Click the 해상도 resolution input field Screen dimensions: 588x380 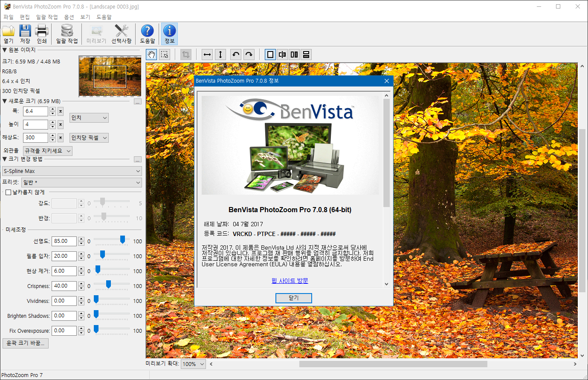click(x=35, y=138)
